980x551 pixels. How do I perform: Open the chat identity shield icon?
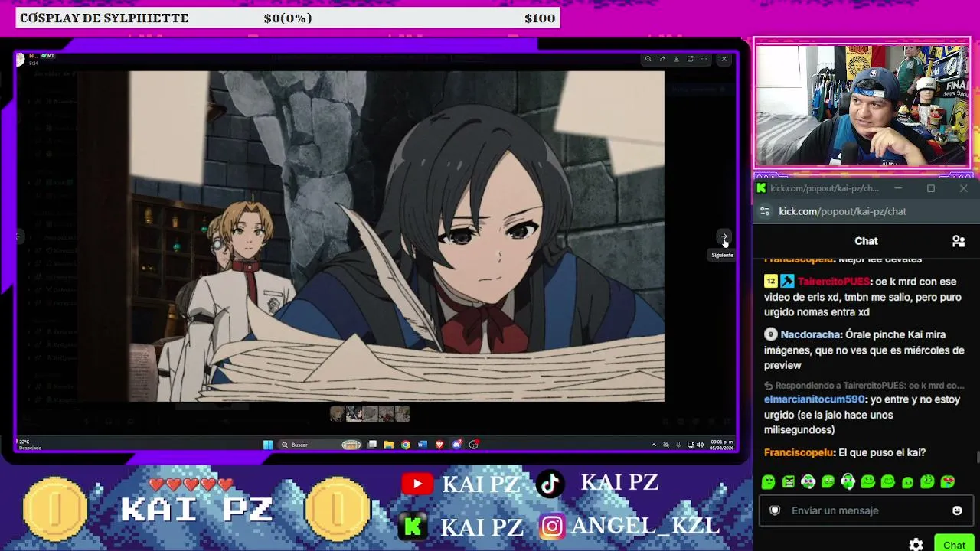point(775,510)
